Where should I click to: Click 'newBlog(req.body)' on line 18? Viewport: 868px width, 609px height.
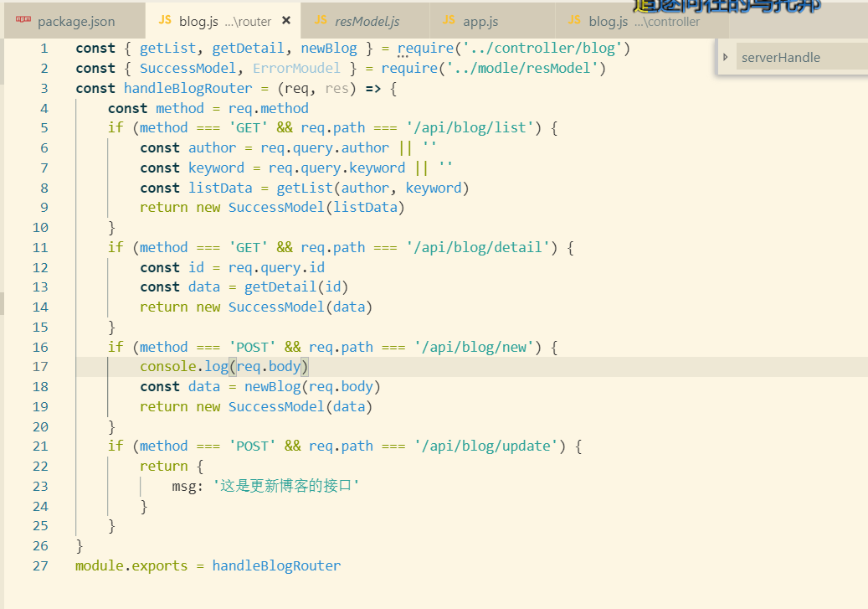pyautogui.click(x=313, y=386)
